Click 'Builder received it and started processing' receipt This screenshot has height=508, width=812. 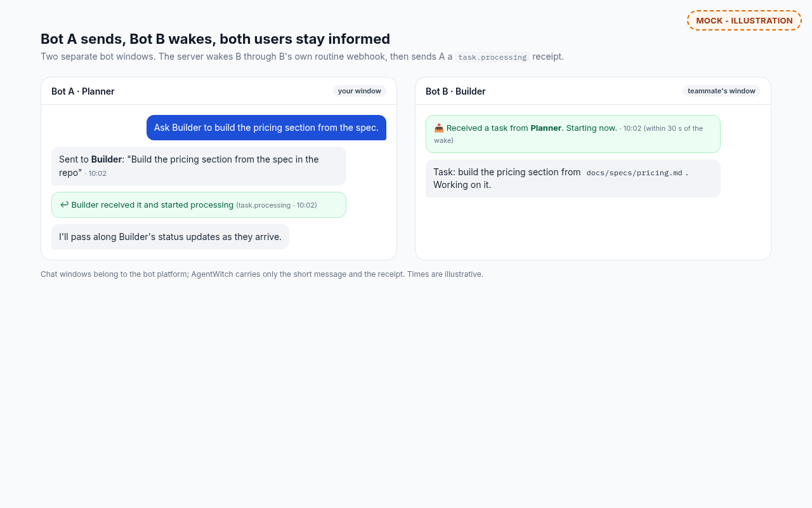[199, 204]
